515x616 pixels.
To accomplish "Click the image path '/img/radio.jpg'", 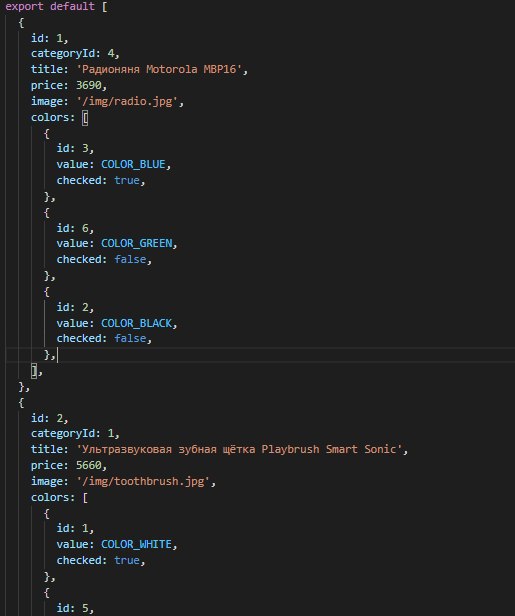I will click(127, 101).
